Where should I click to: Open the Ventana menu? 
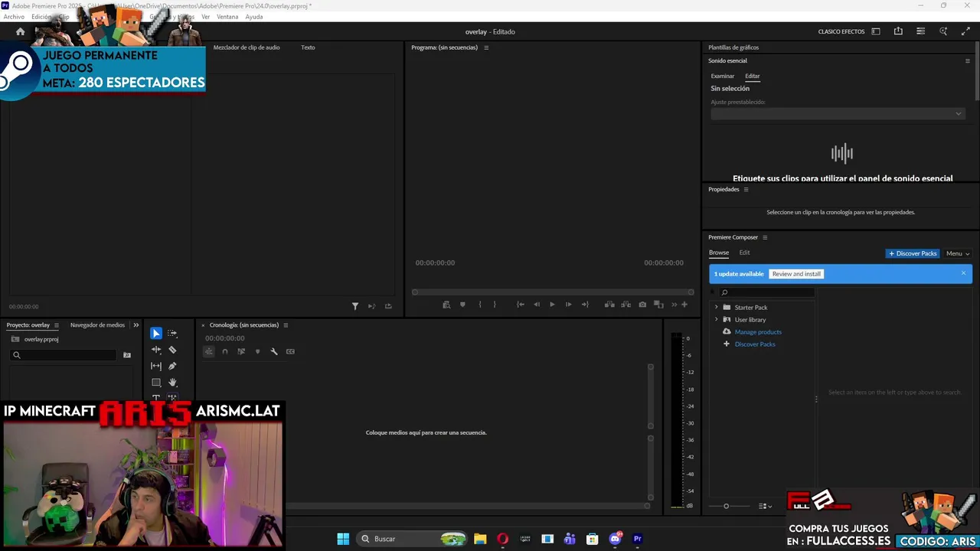point(227,17)
